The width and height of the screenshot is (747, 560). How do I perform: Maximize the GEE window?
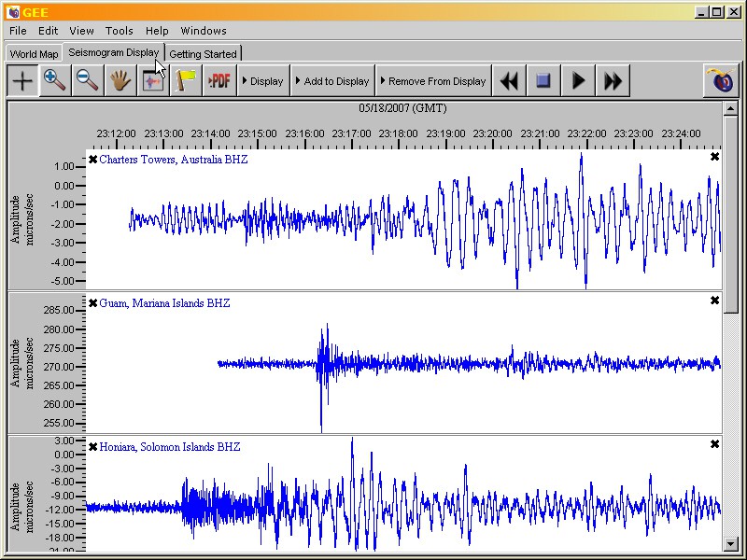tap(716, 12)
